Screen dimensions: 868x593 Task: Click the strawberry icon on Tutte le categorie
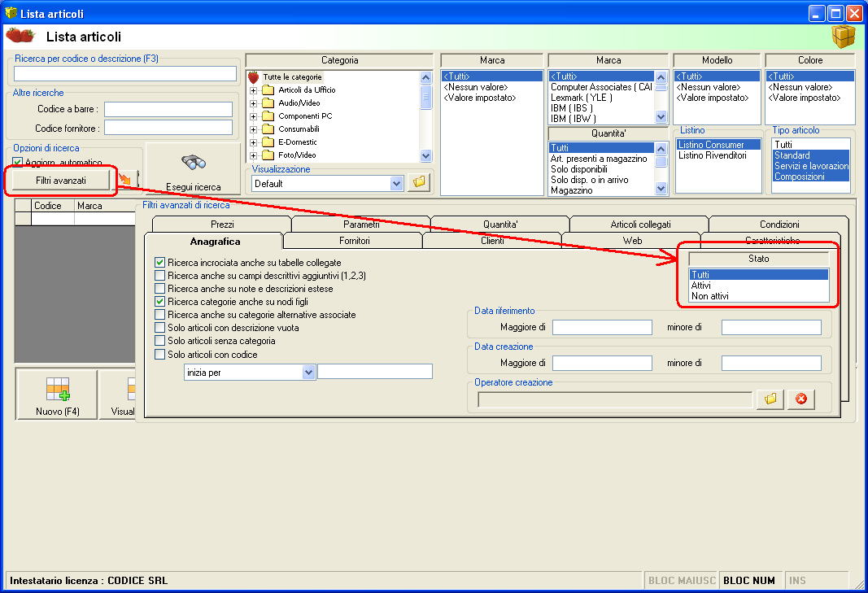tap(254, 77)
